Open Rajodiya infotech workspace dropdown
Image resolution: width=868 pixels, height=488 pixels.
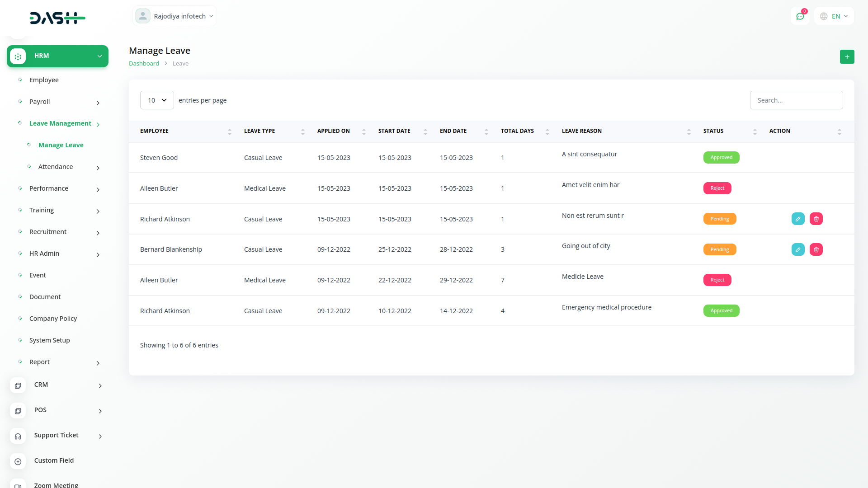(175, 16)
